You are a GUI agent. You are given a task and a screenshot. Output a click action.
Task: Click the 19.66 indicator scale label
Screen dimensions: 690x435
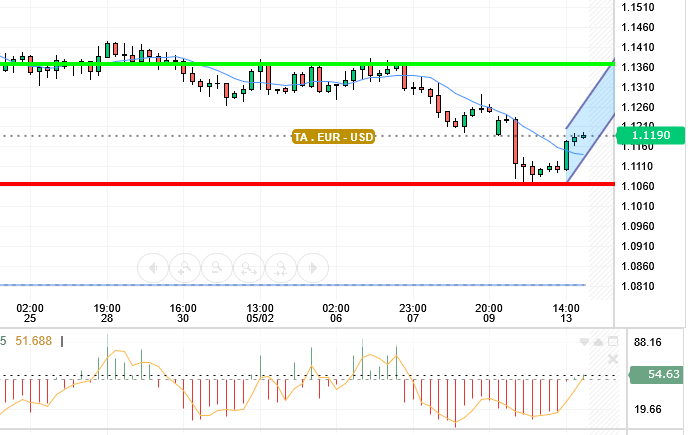[x=648, y=409]
